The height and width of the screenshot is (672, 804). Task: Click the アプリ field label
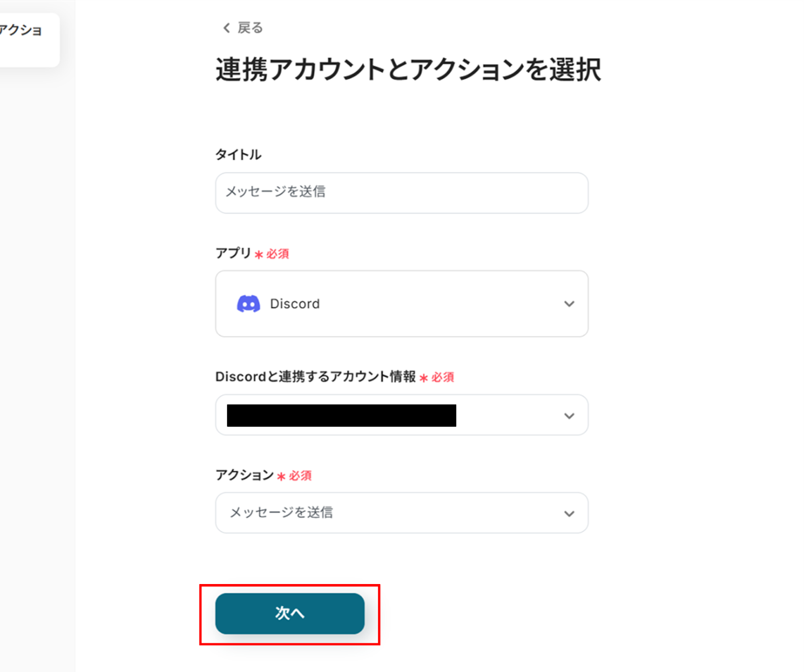[233, 253]
